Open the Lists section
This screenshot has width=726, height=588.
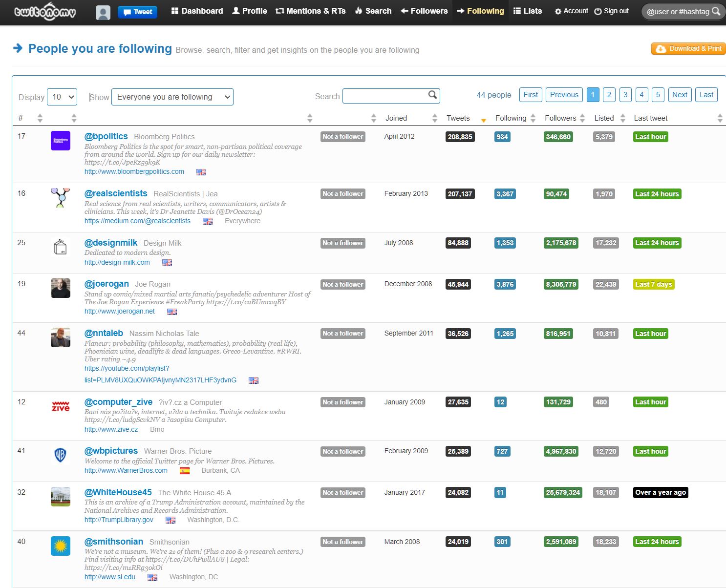pos(528,11)
